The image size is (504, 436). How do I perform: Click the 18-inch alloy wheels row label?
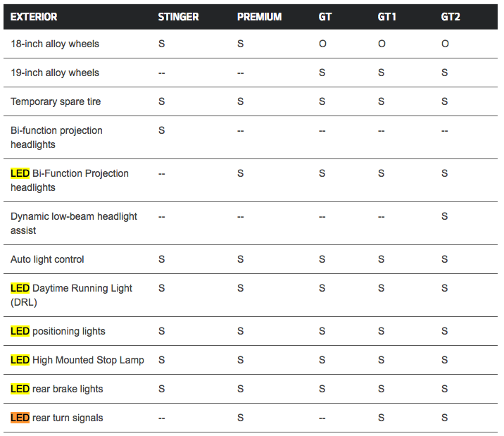click(55, 44)
